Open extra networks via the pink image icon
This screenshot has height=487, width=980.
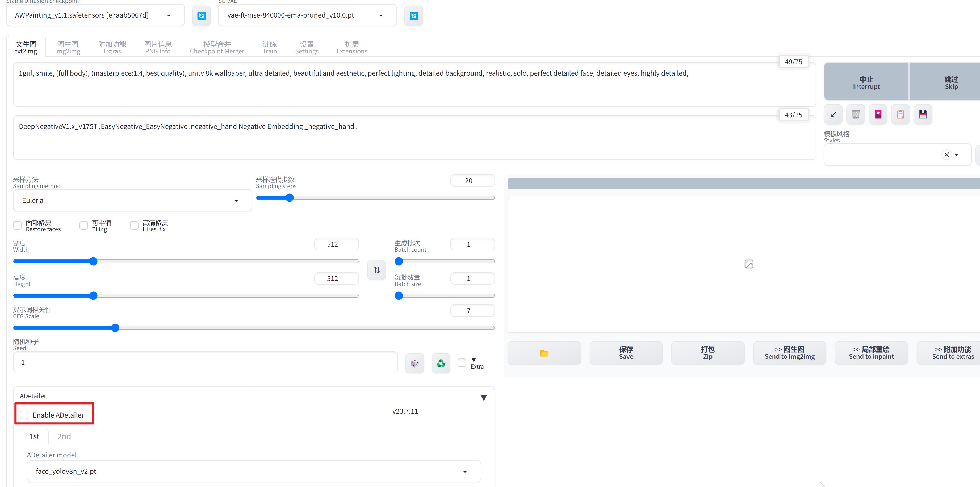click(x=878, y=114)
